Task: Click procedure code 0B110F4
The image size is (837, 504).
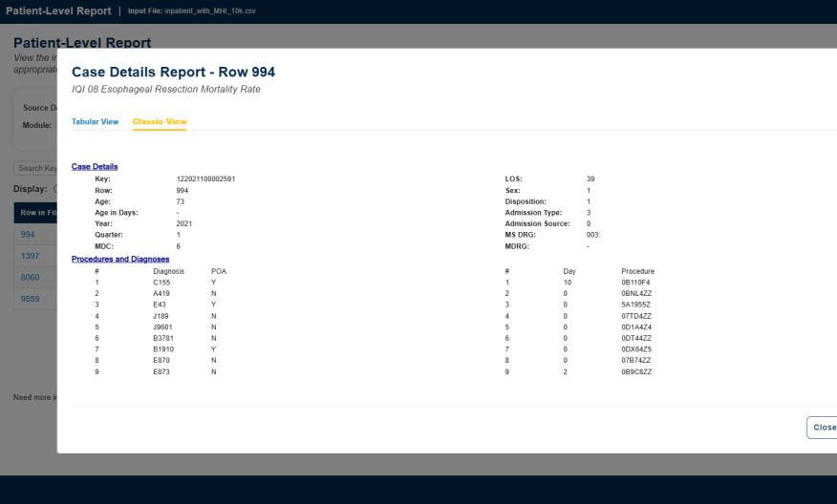Action: pyautogui.click(x=634, y=283)
